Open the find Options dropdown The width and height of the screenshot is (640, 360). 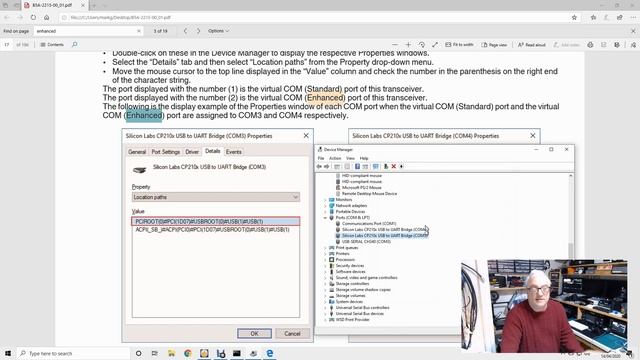tap(218, 31)
